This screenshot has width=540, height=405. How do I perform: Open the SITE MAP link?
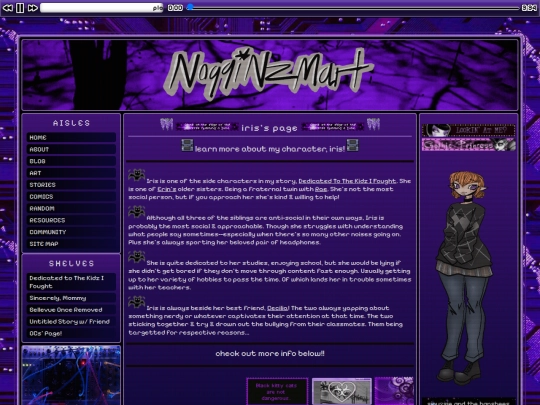click(71, 244)
